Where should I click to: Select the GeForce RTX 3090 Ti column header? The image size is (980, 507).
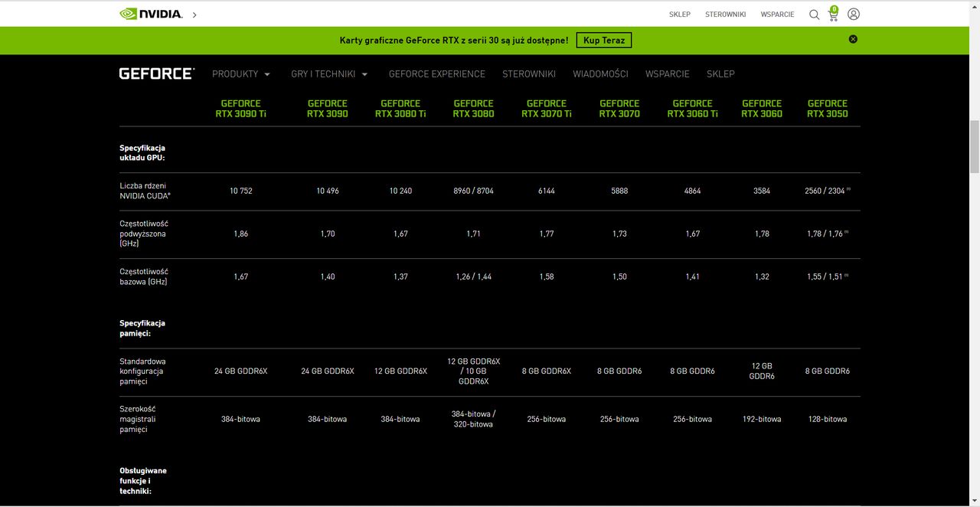[241, 109]
